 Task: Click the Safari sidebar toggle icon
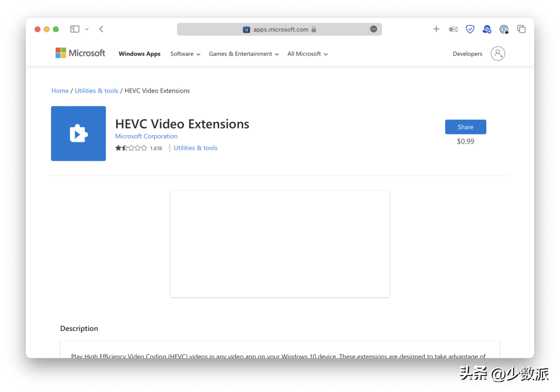74,29
